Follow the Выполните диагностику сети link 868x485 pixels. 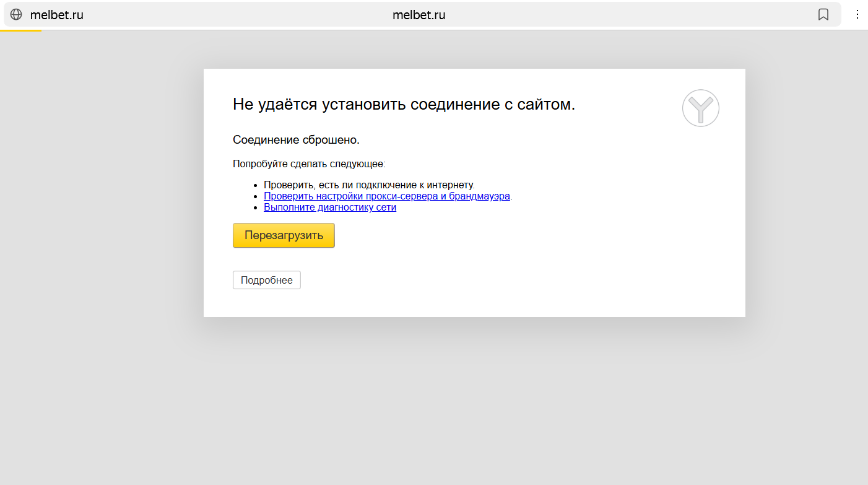(330, 208)
